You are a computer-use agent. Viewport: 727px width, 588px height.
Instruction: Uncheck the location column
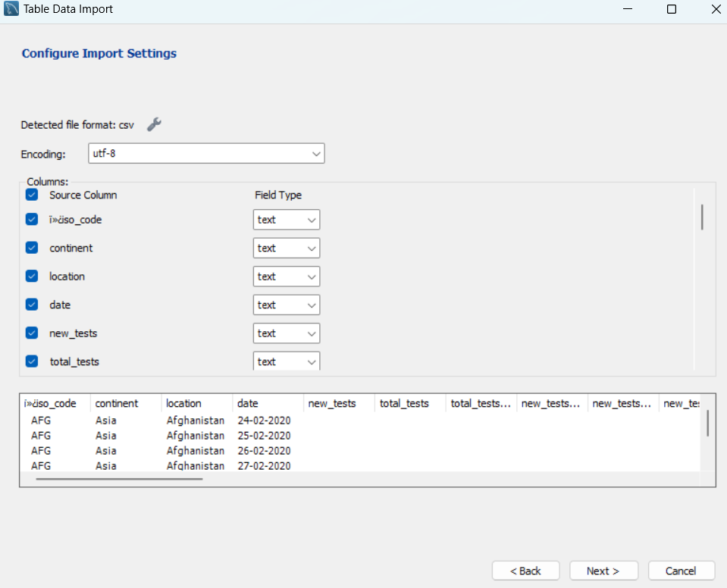[31, 276]
